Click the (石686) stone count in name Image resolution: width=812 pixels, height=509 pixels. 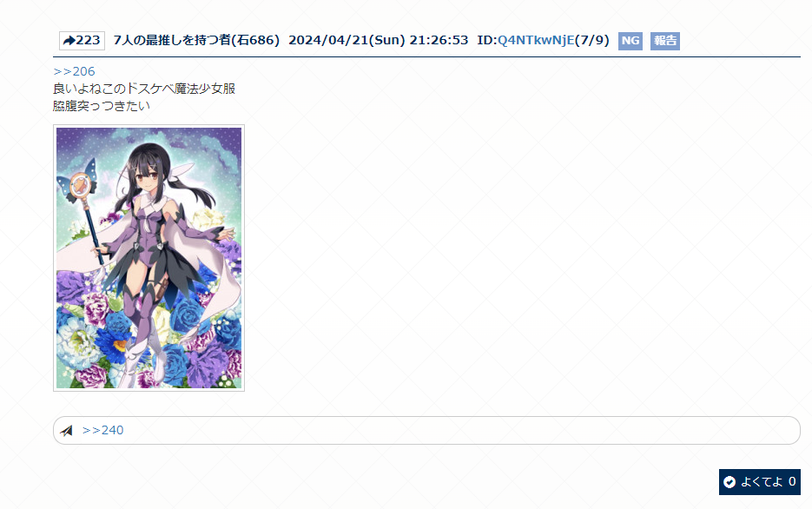pos(254,40)
